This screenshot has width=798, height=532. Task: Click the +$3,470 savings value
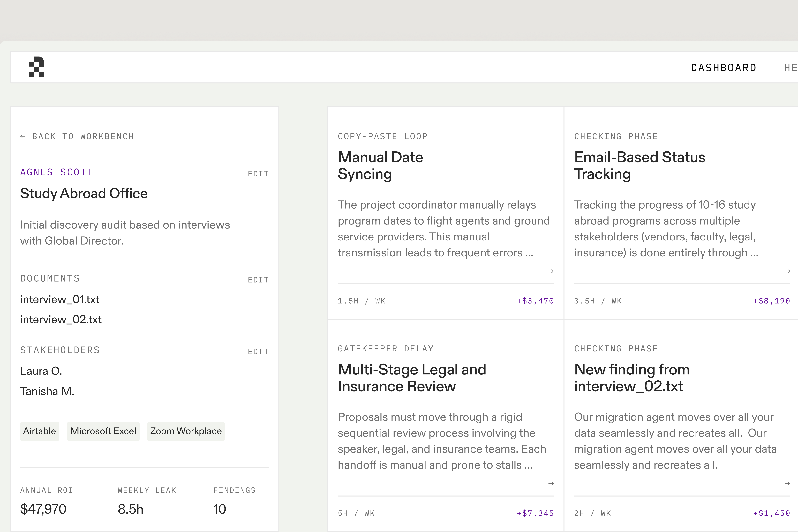pyautogui.click(x=535, y=301)
